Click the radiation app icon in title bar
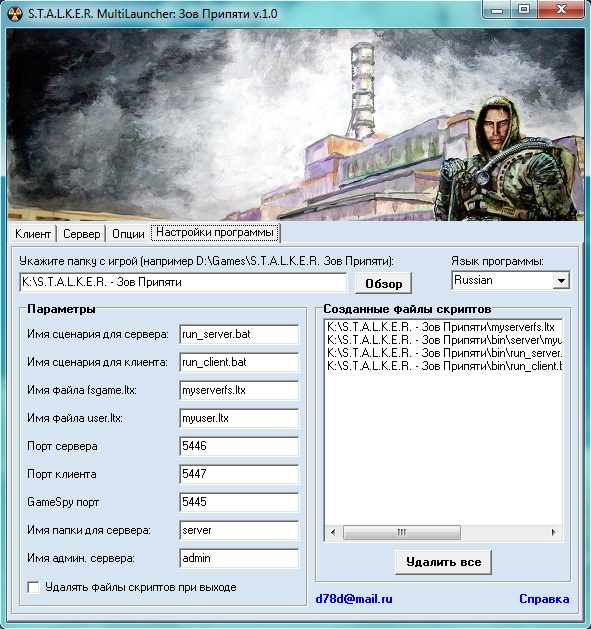The image size is (591, 629). (15, 14)
